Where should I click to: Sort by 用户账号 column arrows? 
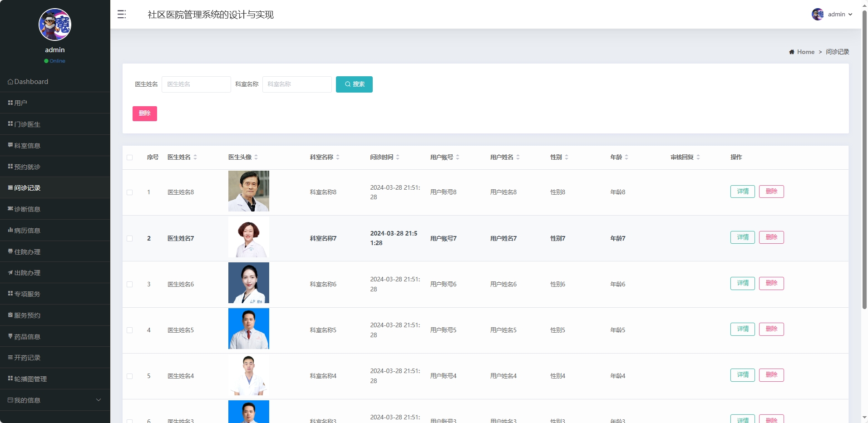point(458,157)
